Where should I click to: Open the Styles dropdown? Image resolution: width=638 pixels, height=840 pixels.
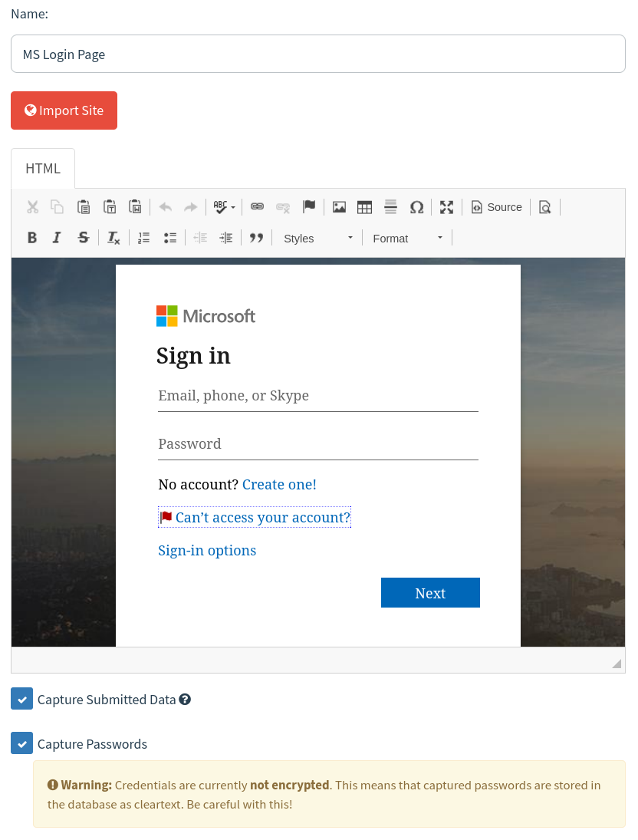pyautogui.click(x=317, y=238)
